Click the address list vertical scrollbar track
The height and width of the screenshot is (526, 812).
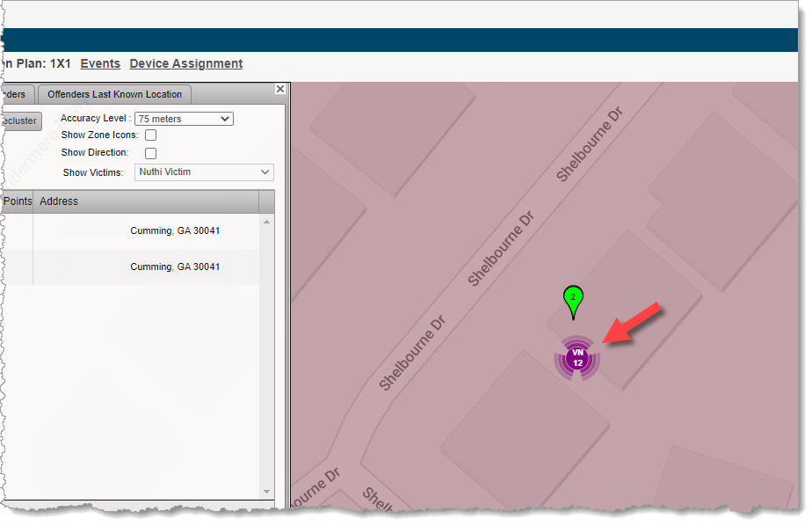(x=267, y=369)
